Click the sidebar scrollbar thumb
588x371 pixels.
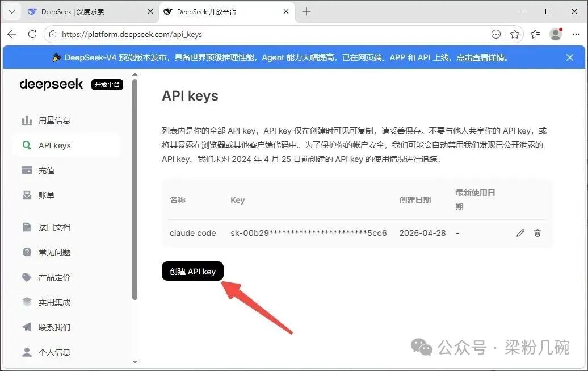click(135, 189)
